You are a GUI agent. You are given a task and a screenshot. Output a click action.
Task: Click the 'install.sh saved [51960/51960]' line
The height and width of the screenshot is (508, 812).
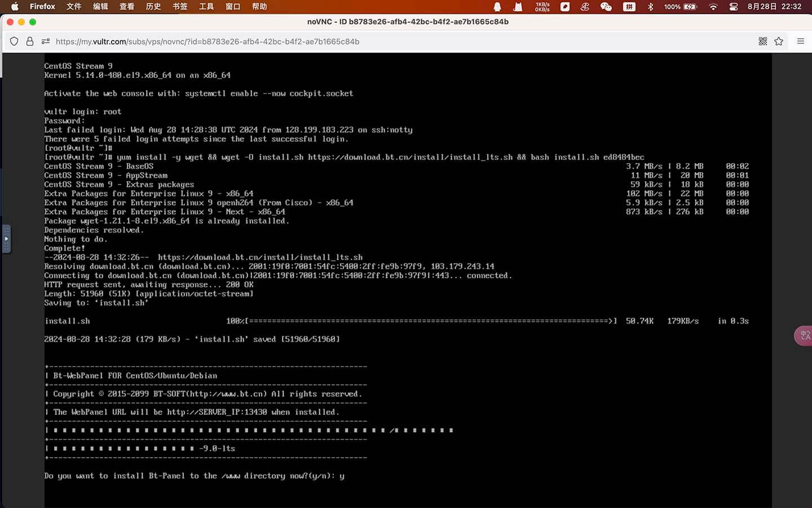click(192, 339)
